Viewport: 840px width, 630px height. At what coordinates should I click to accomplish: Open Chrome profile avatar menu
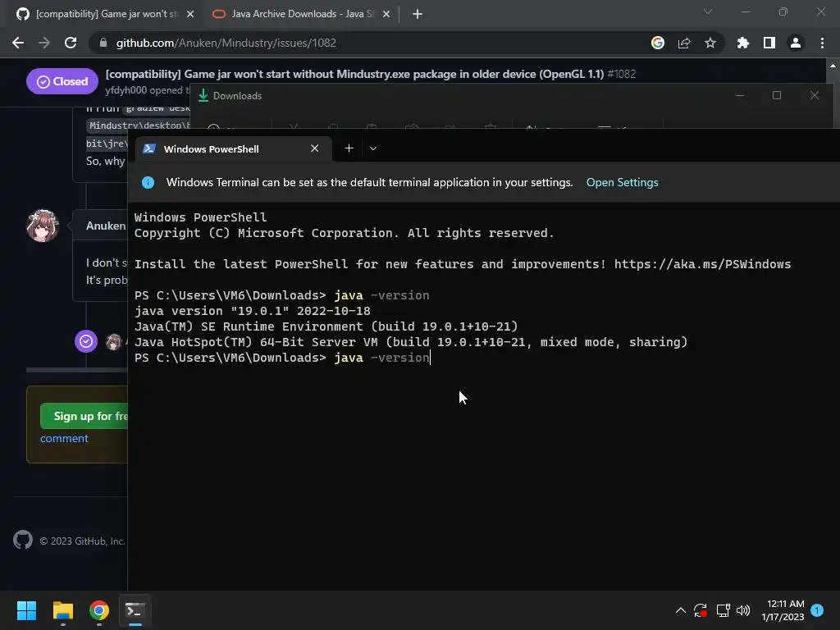796,43
